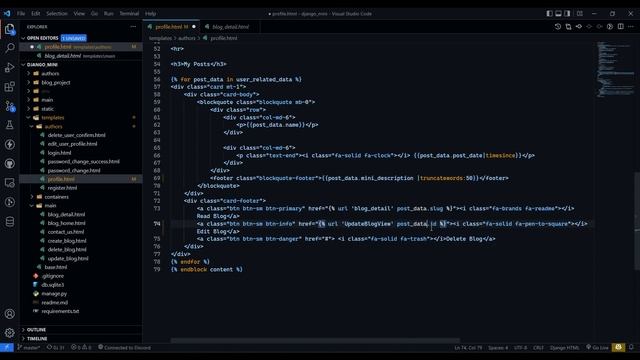Click Go Live in status bar
The height and width of the screenshot is (360, 640).
[597, 347]
